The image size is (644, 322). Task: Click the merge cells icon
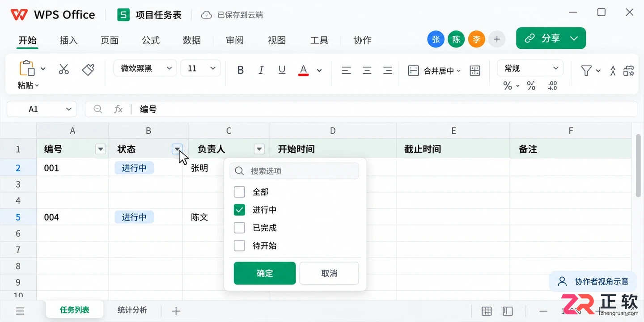413,70
